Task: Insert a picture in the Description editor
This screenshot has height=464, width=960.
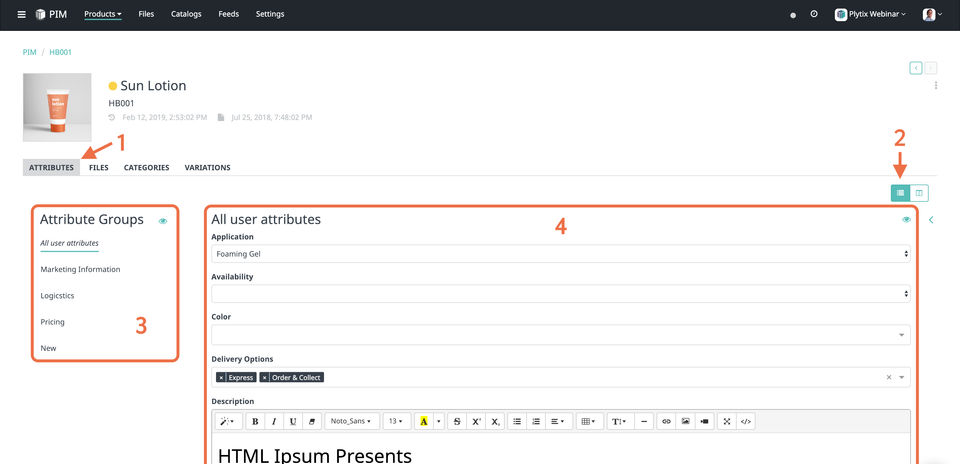Action: point(686,421)
